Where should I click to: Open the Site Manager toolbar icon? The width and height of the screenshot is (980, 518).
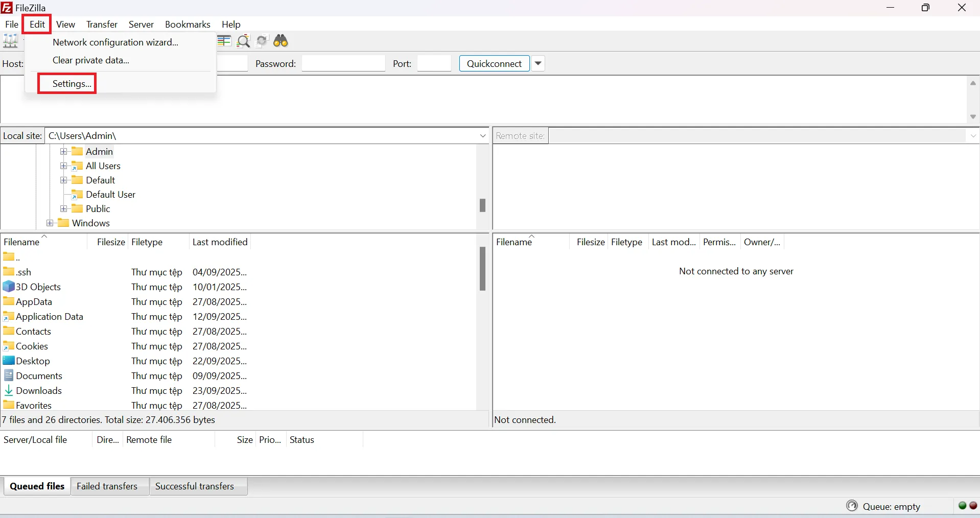tap(10, 41)
